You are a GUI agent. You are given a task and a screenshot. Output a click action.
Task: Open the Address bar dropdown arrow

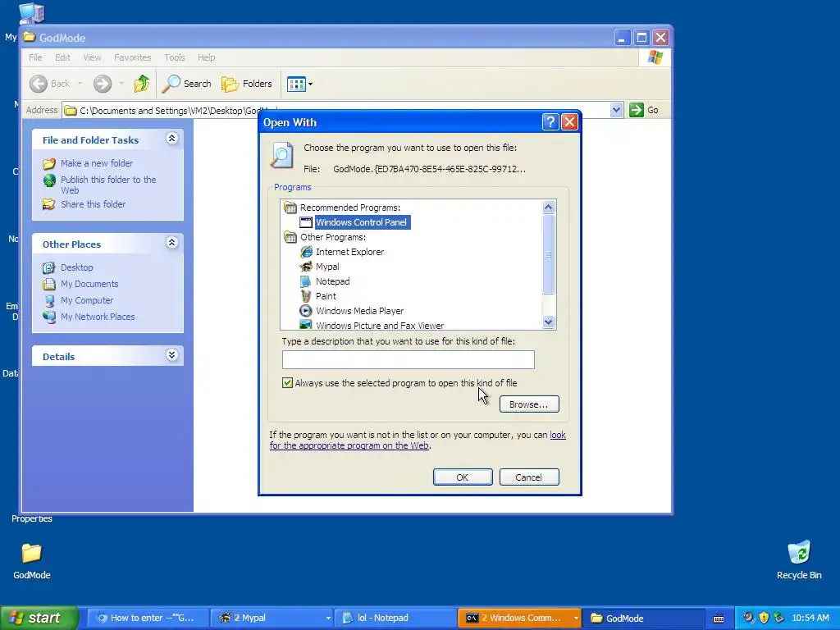616,110
